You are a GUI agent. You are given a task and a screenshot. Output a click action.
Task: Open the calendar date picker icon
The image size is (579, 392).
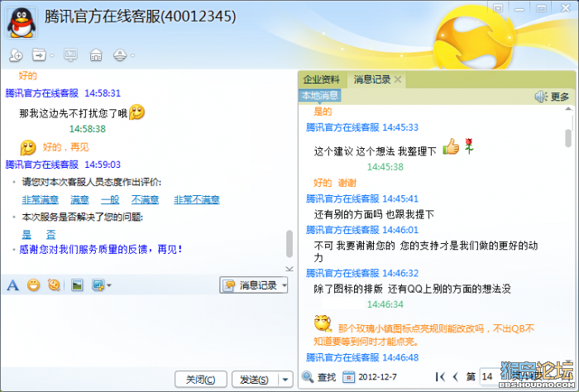(x=348, y=377)
